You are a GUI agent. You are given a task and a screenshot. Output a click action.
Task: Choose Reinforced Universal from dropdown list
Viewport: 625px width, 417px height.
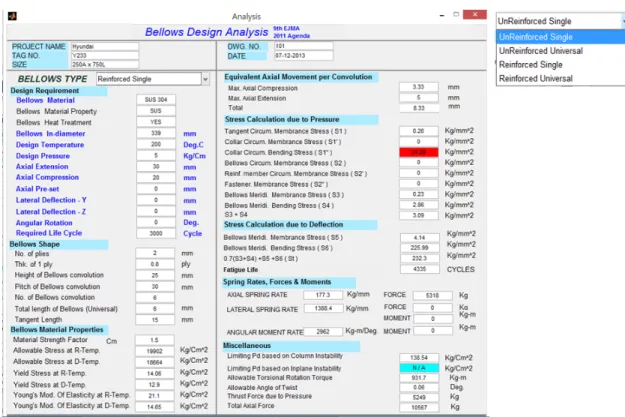pos(561,79)
